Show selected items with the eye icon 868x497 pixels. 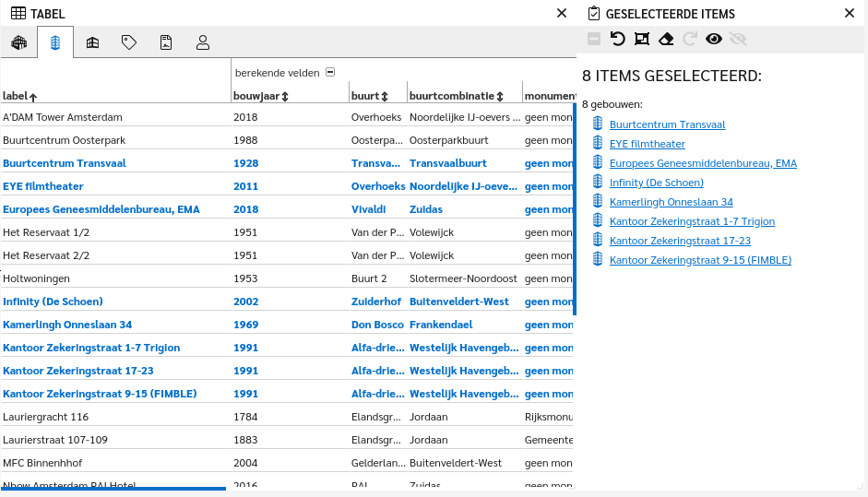coord(713,39)
